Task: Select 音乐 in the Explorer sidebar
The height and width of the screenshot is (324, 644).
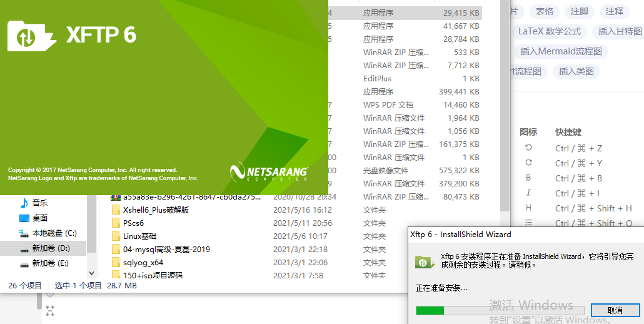Action: tap(40, 203)
